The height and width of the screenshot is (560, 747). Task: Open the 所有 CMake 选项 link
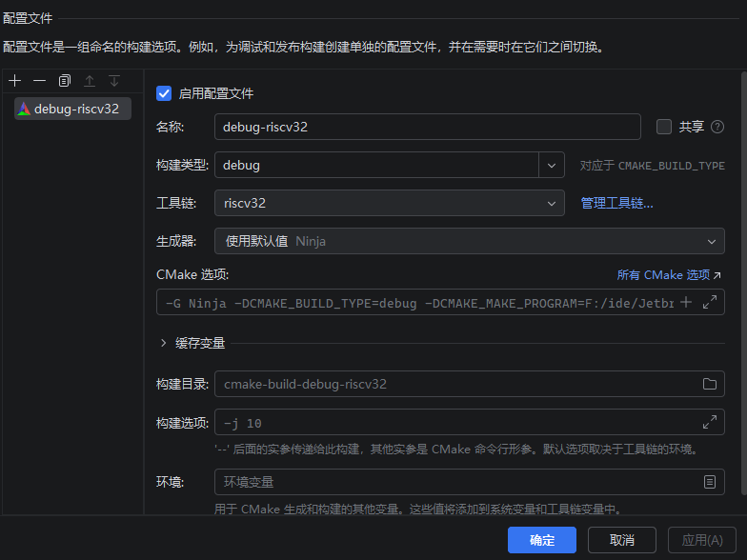point(669,275)
